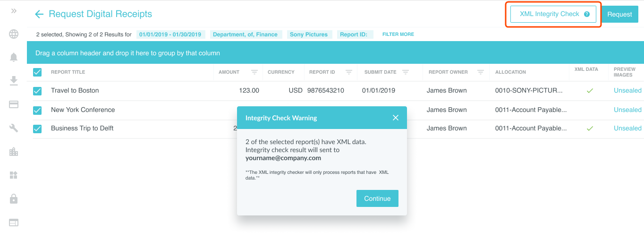
Task: Click help icon on XML Integrity Check
Action: pos(587,14)
